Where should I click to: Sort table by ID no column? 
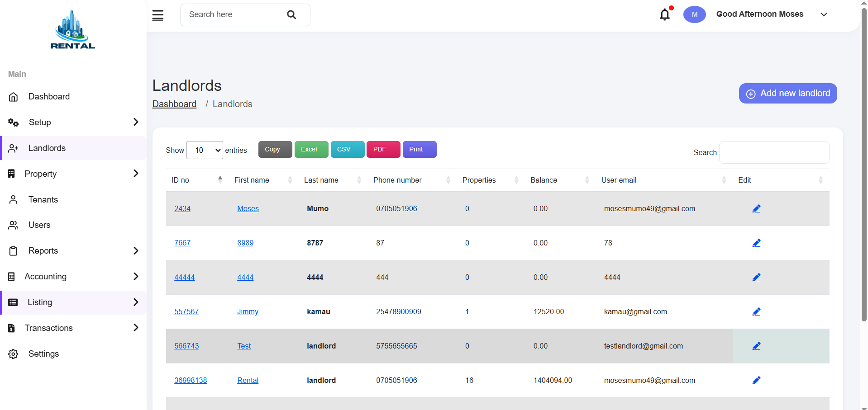197,180
